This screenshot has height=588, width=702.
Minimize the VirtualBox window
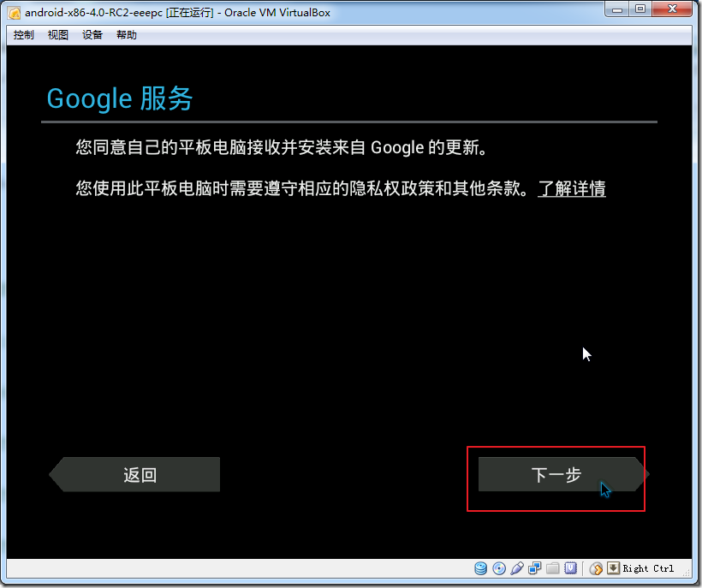[617, 9]
